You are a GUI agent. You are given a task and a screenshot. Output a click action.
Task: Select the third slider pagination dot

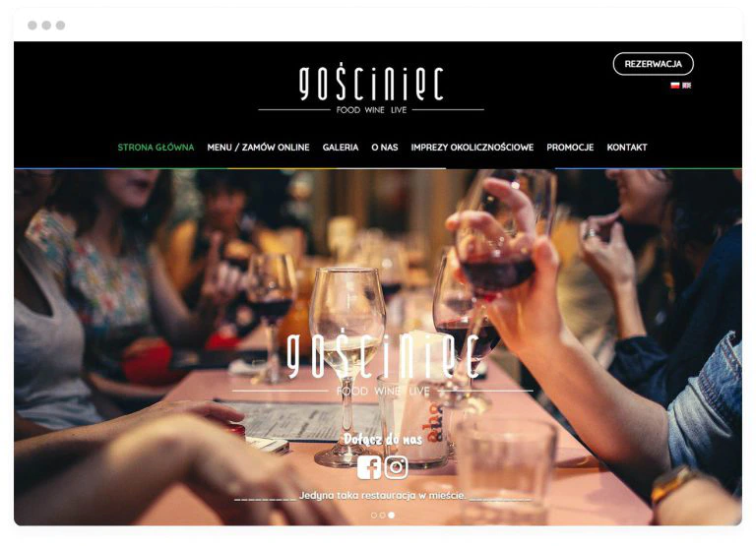click(x=392, y=516)
